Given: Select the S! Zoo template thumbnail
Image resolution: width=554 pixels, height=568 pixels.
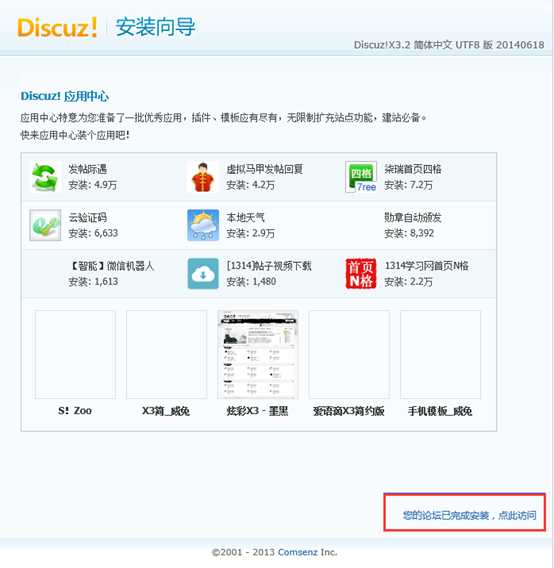Looking at the screenshot, I should click(75, 354).
